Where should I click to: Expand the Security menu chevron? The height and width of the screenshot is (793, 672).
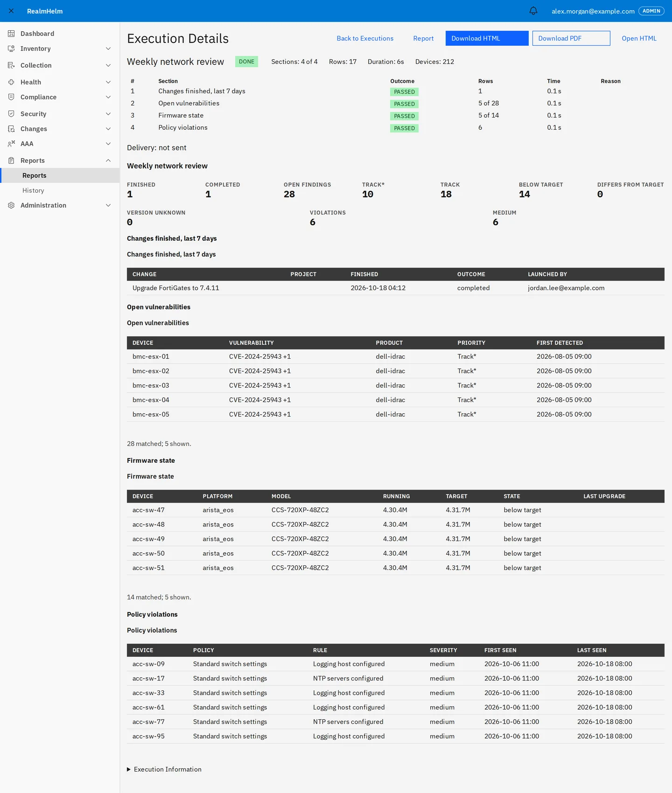(108, 114)
